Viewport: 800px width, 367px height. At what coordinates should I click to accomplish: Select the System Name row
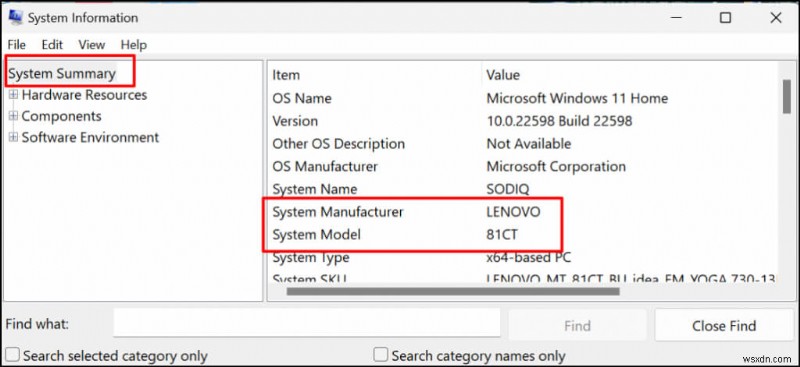point(523,189)
